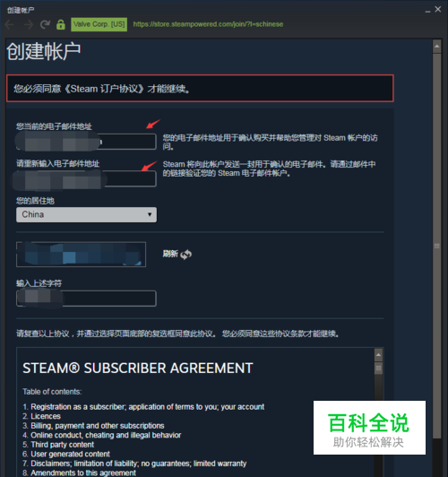Click the captcha image
The width and height of the screenshot is (448, 477).
pyautogui.click(x=81, y=255)
